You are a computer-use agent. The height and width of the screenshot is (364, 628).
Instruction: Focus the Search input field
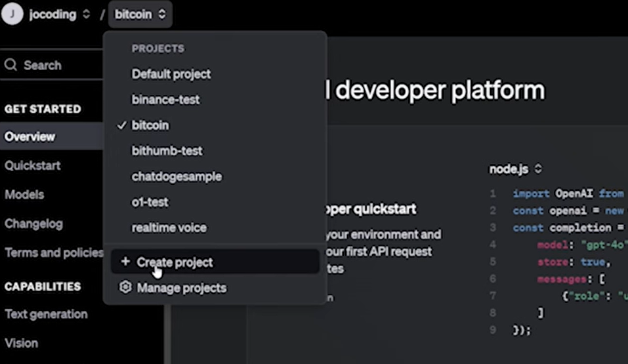pyautogui.click(x=52, y=65)
